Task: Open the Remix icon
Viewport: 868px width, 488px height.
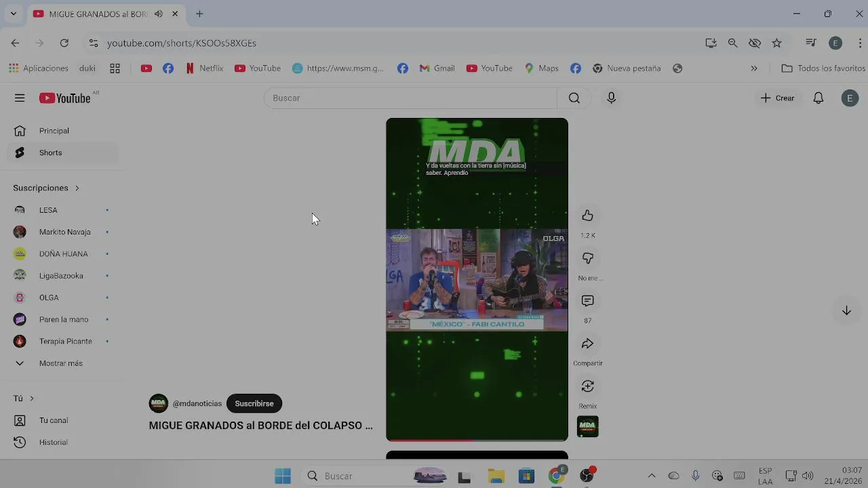Action: point(587,386)
